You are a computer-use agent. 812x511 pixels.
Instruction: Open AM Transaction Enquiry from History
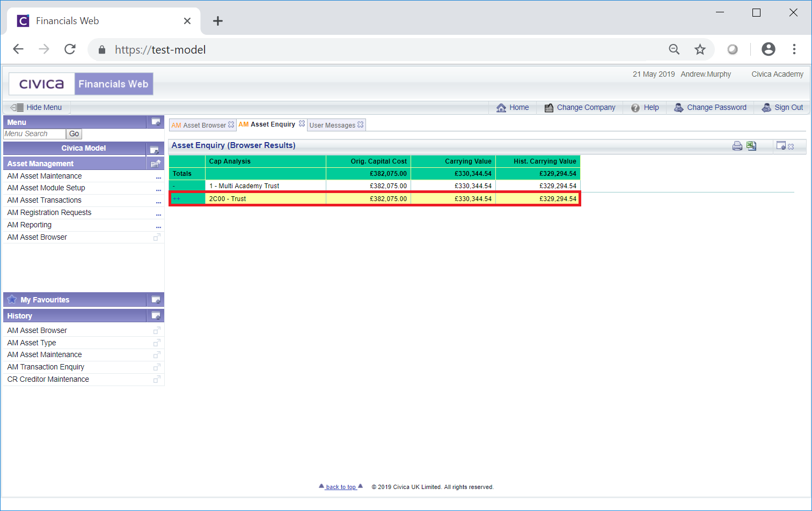tap(46, 367)
